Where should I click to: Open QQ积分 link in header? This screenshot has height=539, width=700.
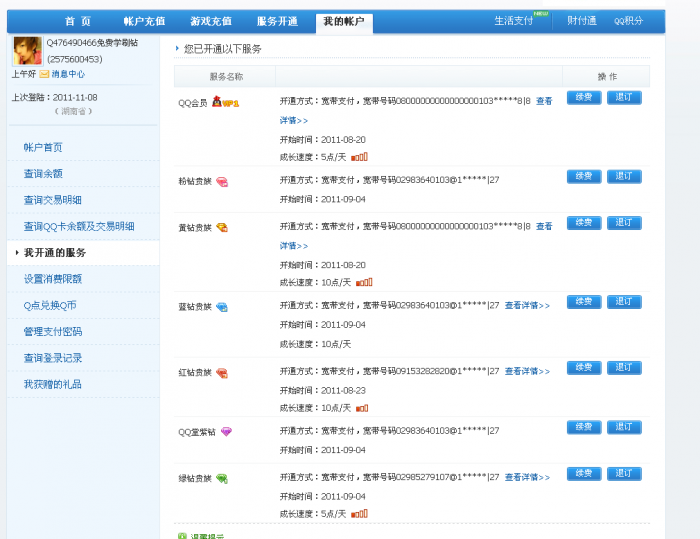[628, 21]
